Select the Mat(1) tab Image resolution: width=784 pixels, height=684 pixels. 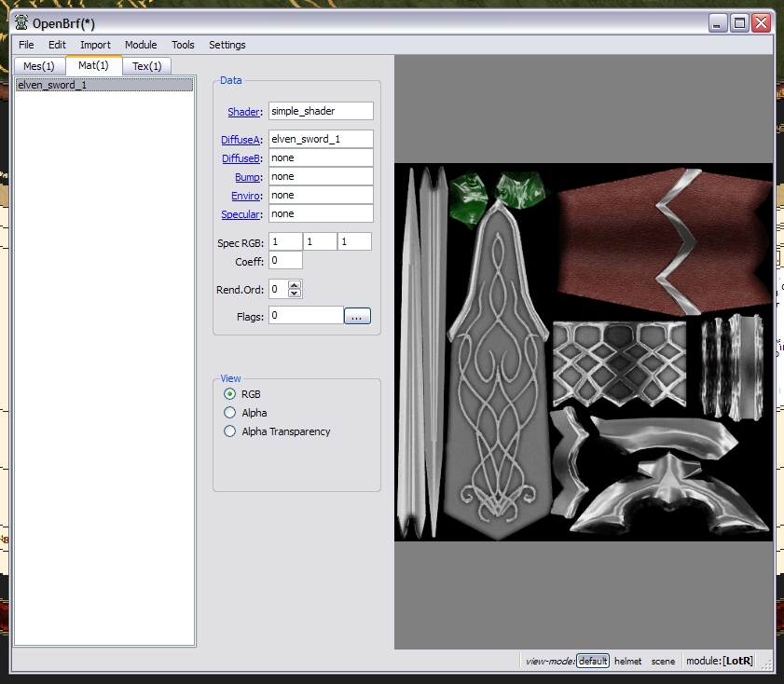pyautogui.click(x=93, y=65)
